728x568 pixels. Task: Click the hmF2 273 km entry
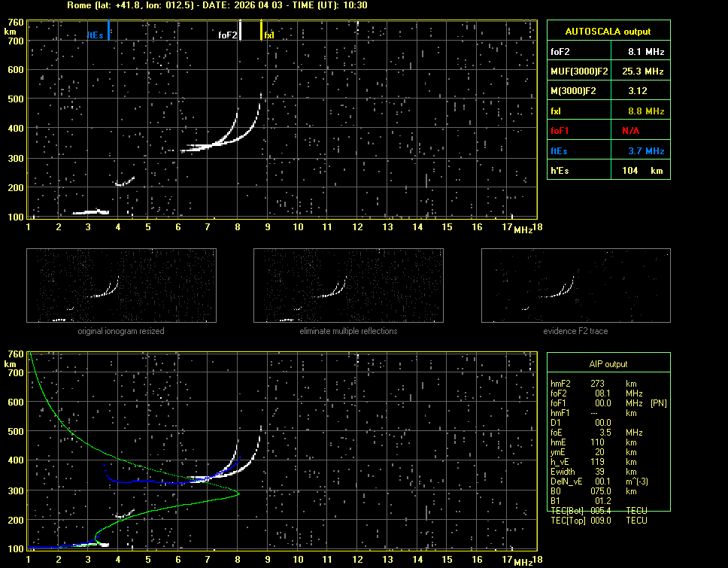pos(594,384)
